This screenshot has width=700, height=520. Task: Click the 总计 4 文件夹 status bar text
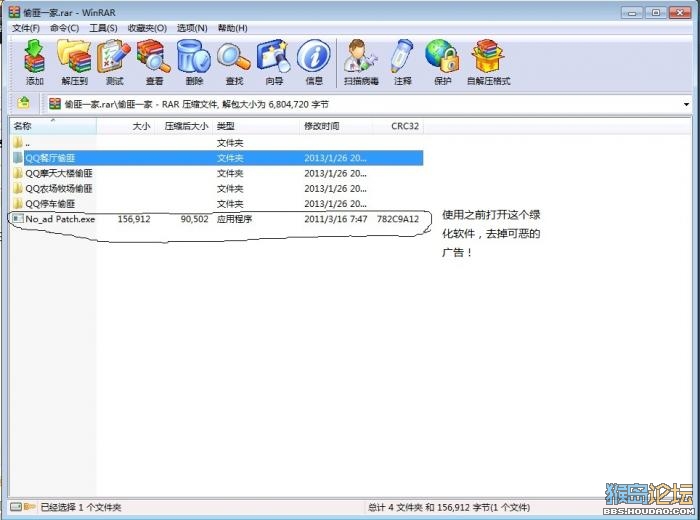coord(449,507)
